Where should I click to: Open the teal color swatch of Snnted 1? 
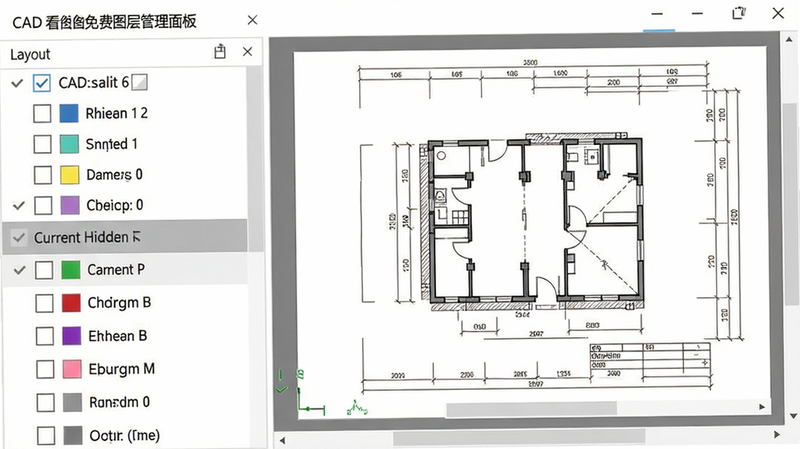click(x=69, y=144)
